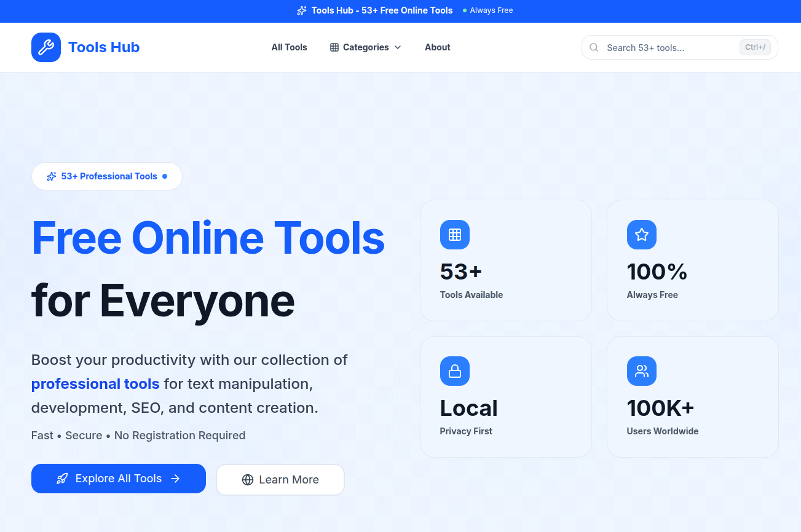Click the magnifier icon in the search bar
This screenshot has height=532, width=801.
[593, 47]
